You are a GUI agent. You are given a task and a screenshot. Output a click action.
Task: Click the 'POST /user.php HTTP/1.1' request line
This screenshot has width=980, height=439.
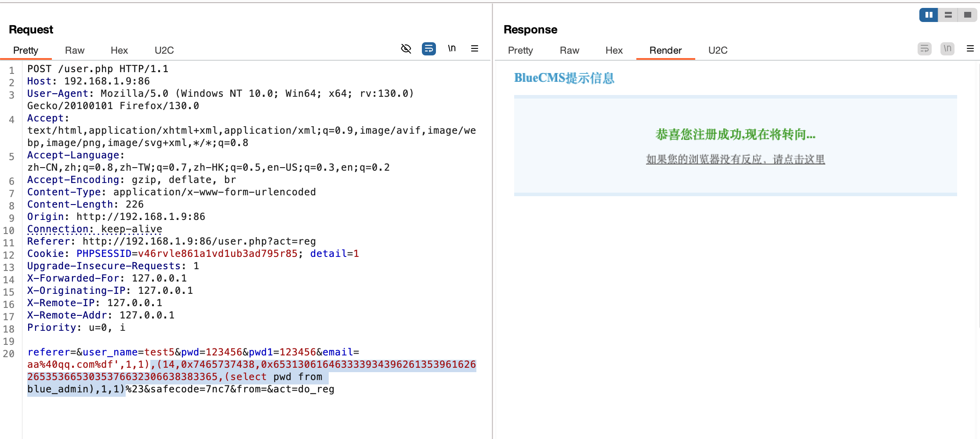98,69
